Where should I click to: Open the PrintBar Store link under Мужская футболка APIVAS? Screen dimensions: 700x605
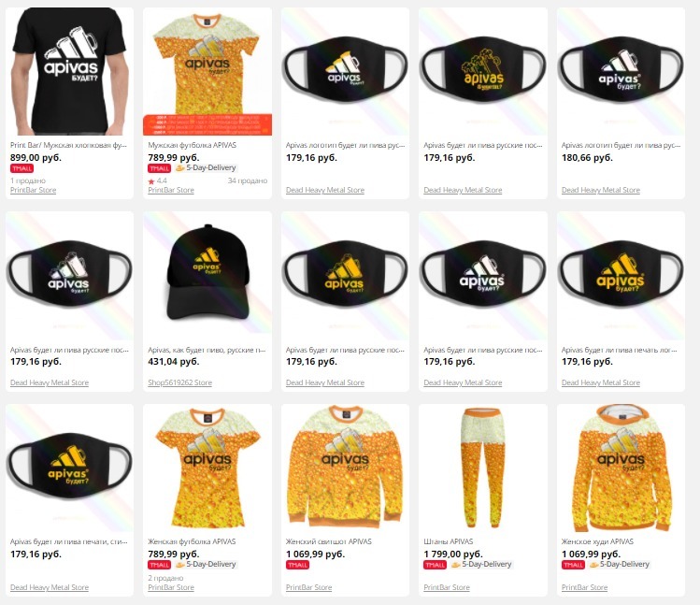click(x=171, y=190)
